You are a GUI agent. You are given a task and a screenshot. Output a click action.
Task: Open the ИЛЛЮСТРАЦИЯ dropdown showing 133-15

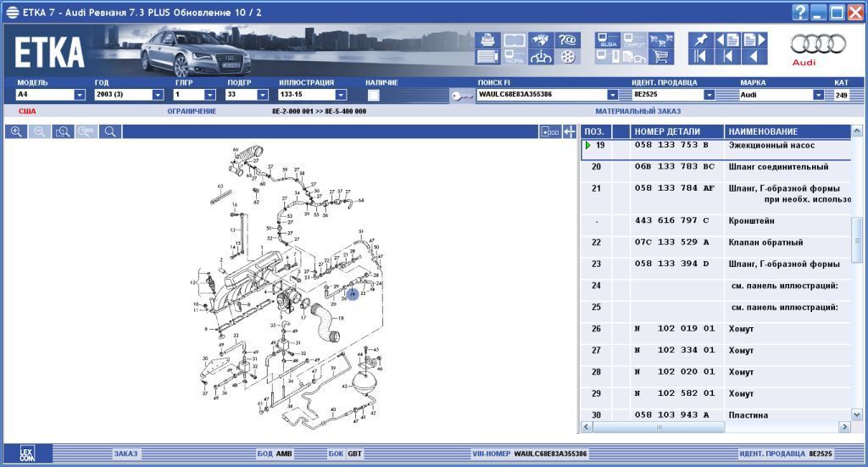(341, 95)
